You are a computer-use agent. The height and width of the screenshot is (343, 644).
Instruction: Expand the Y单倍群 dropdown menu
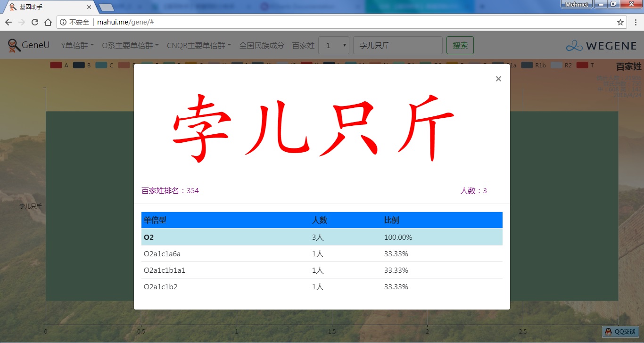point(78,46)
